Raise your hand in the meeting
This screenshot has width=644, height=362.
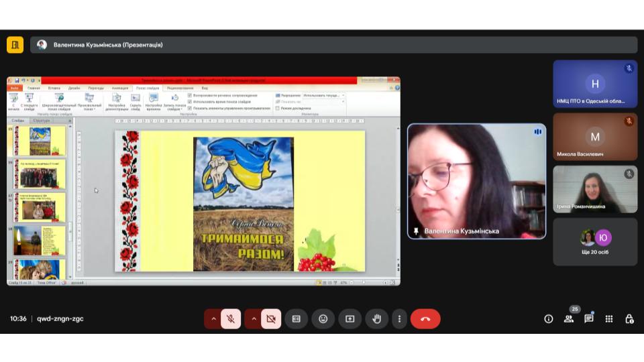point(376,319)
